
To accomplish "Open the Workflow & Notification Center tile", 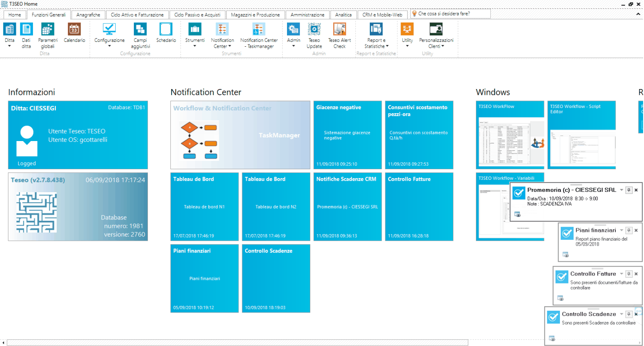I will (x=240, y=135).
